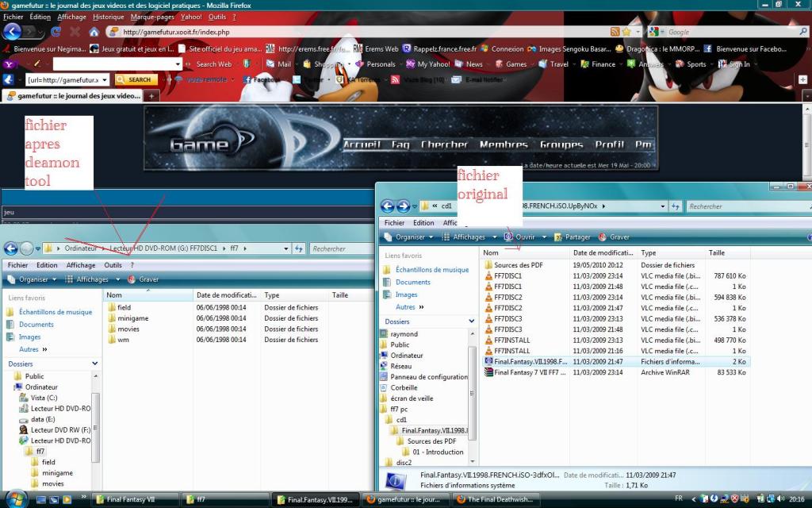Open the Edition menu in the cd1 explorer window
Image resolution: width=812 pixels, height=508 pixels.
tap(423, 222)
